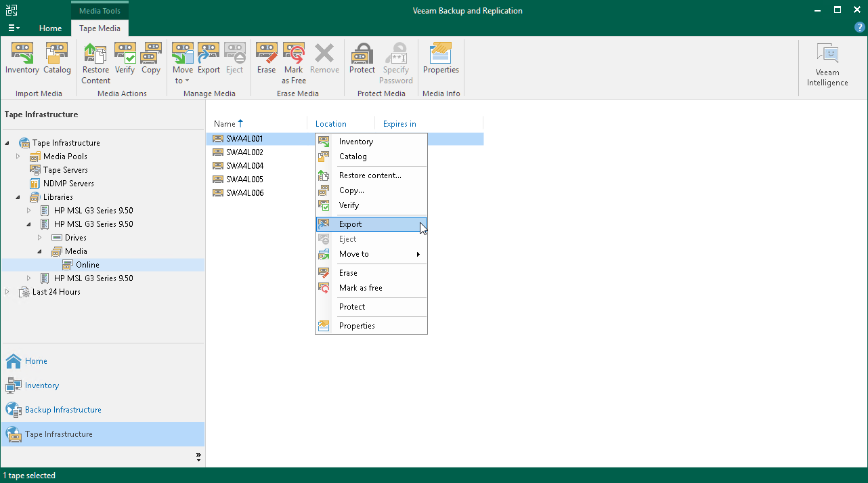868x483 pixels.
Task: Expand the Last 24 Hours node
Action: click(x=7, y=292)
